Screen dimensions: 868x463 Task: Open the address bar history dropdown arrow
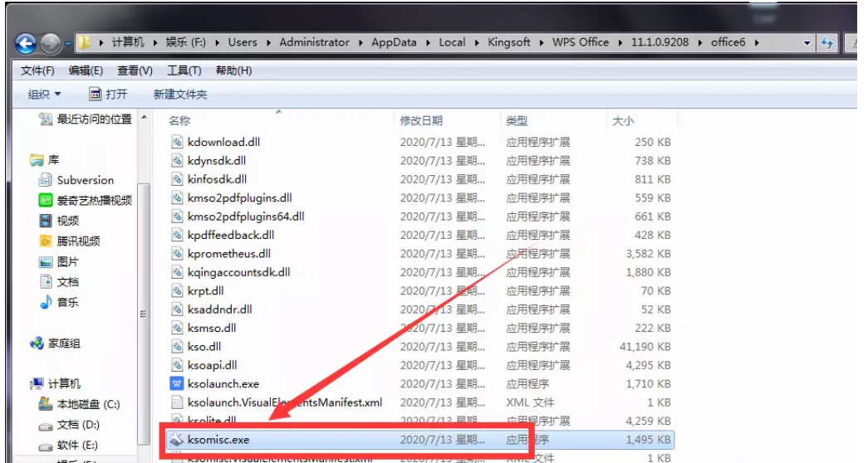807,42
